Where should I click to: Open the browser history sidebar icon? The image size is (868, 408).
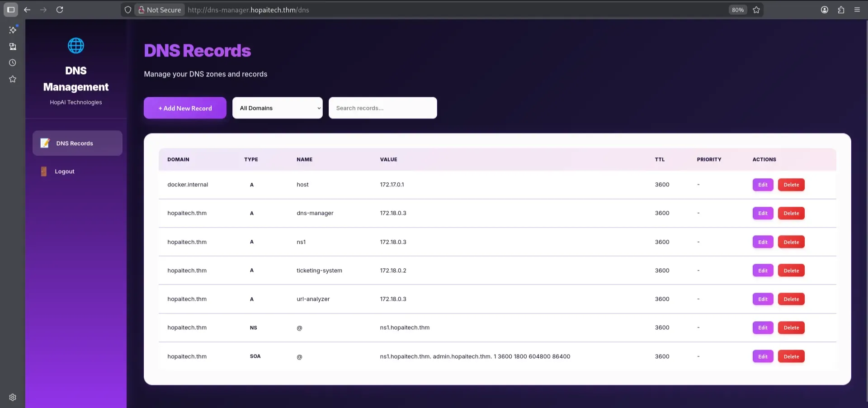[x=13, y=63]
